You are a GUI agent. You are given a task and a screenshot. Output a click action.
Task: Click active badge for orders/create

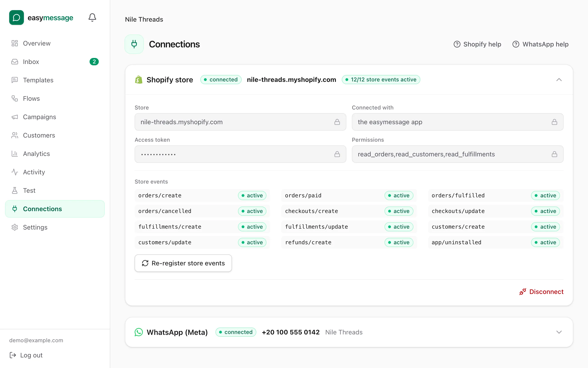coord(252,195)
